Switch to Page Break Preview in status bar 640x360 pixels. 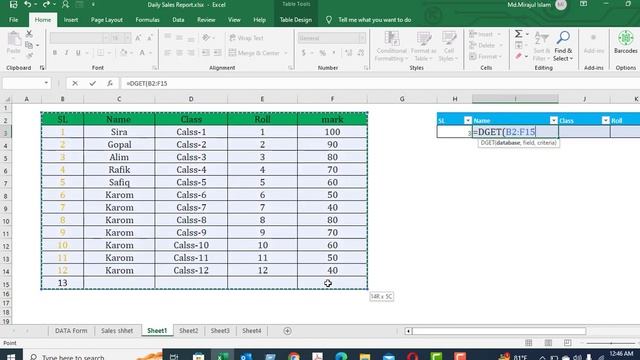pyautogui.click(x=567, y=343)
